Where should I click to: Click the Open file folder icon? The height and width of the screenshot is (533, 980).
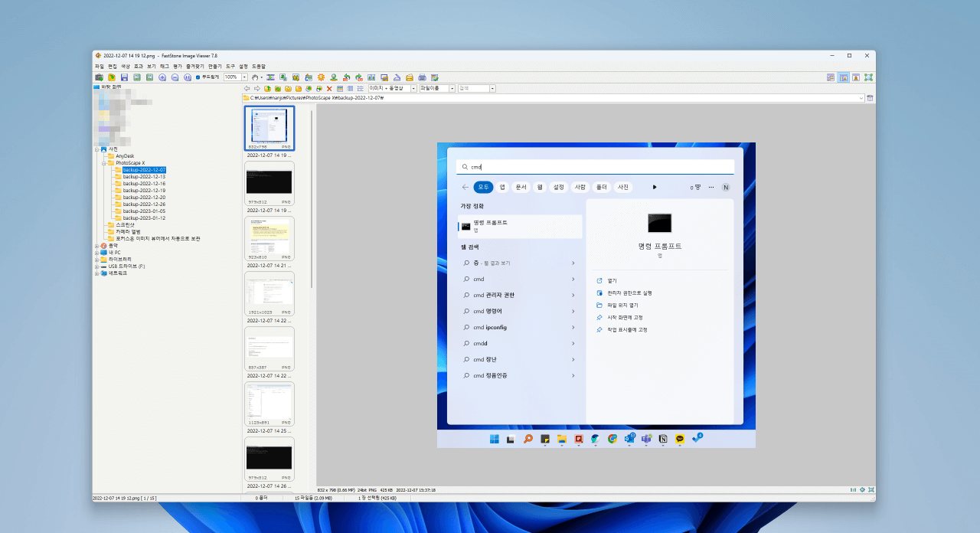click(112, 77)
